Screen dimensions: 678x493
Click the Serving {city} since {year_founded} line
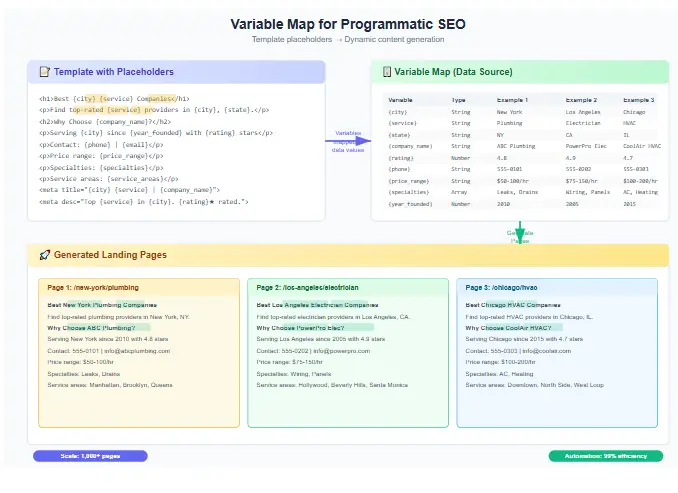point(156,133)
